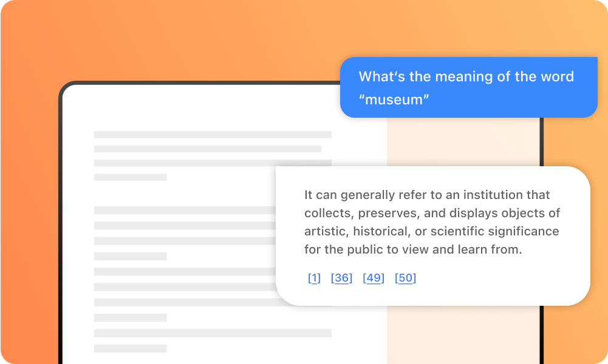Select the blue museum question bubble
Screen dimensions: 608x364
coord(469,87)
